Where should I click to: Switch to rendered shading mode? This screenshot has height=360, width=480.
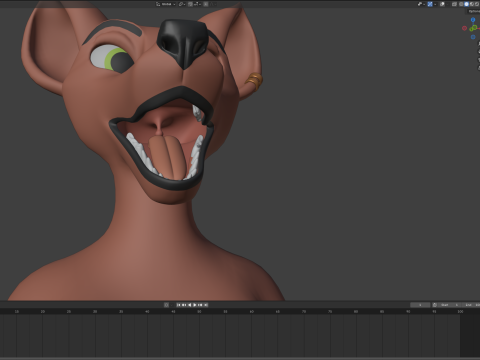pos(477,4)
